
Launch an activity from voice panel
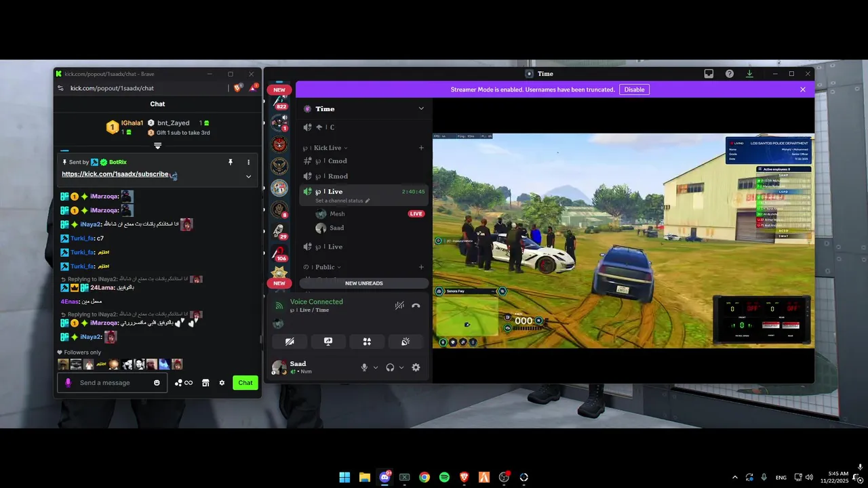coord(367,342)
